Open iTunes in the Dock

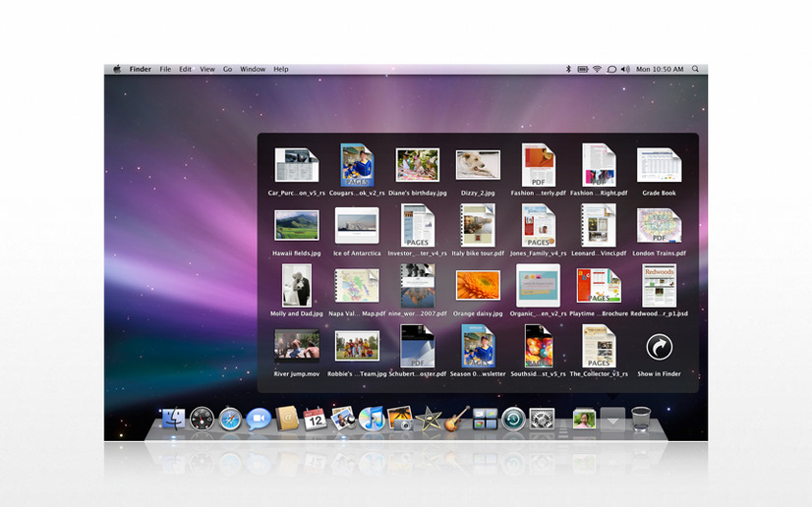tap(372, 419)
